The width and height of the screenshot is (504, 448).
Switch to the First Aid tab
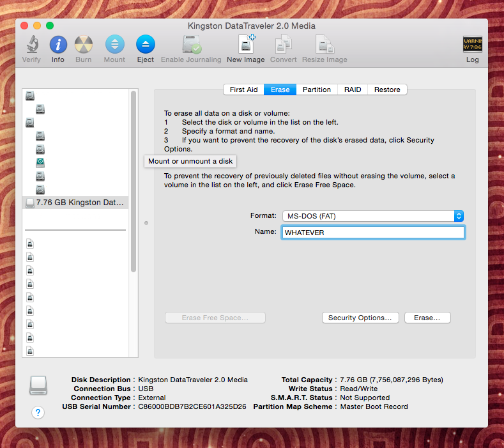pyautogui.click(x=243, y=89)
